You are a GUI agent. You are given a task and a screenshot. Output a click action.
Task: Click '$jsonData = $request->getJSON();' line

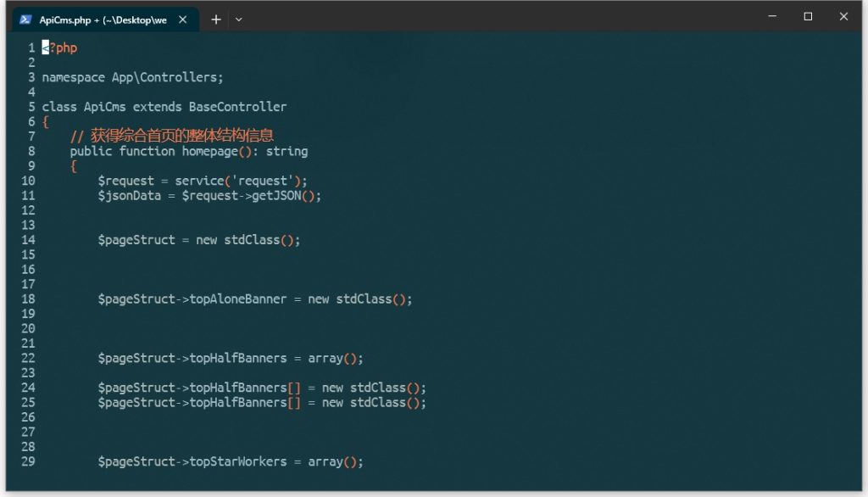pos(210,196)
